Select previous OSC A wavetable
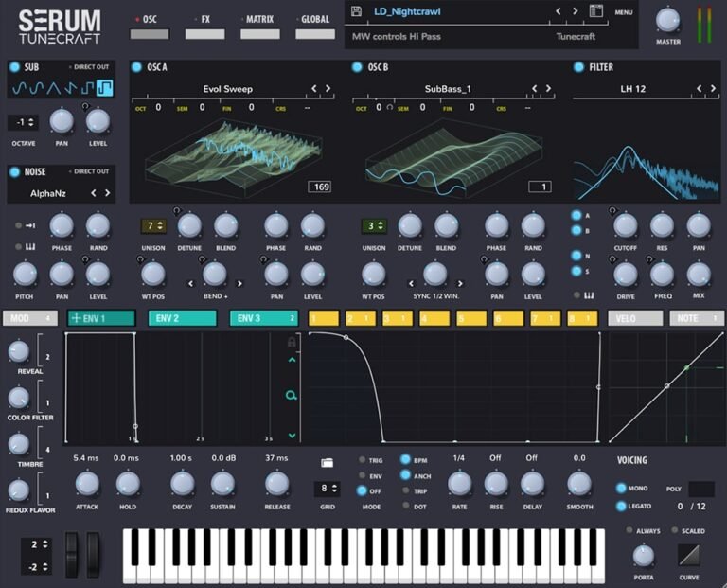Image resolution: width=727 pixels, height=588 pixels. click(x=314, y=88)
